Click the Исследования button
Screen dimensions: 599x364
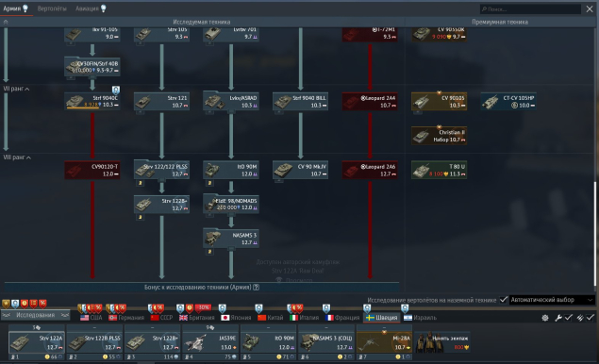(x=36, y=315)
